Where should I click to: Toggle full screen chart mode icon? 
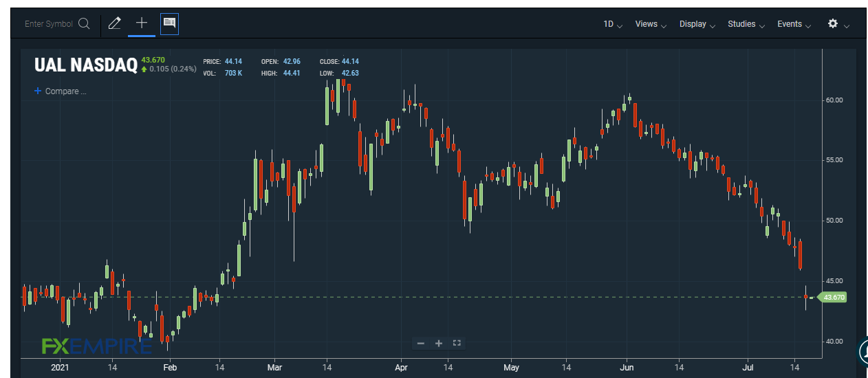[457, 342]
